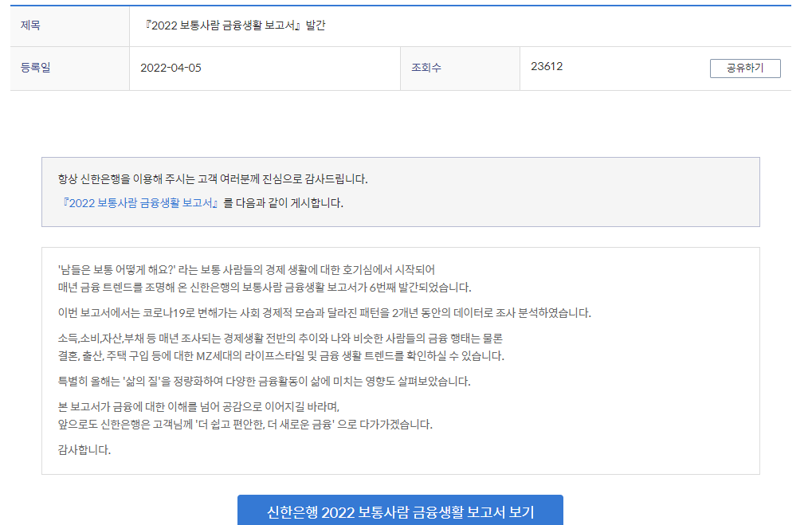The image size is (812, 525).
Task: Click the 제목 label cell
Action: (70, 25)
